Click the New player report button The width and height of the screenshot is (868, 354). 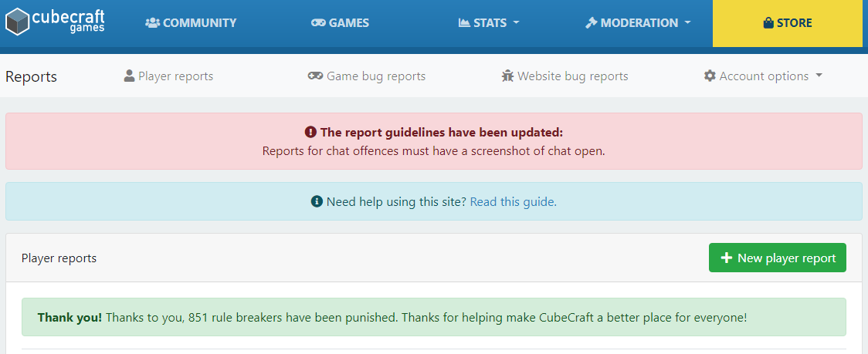777,258
